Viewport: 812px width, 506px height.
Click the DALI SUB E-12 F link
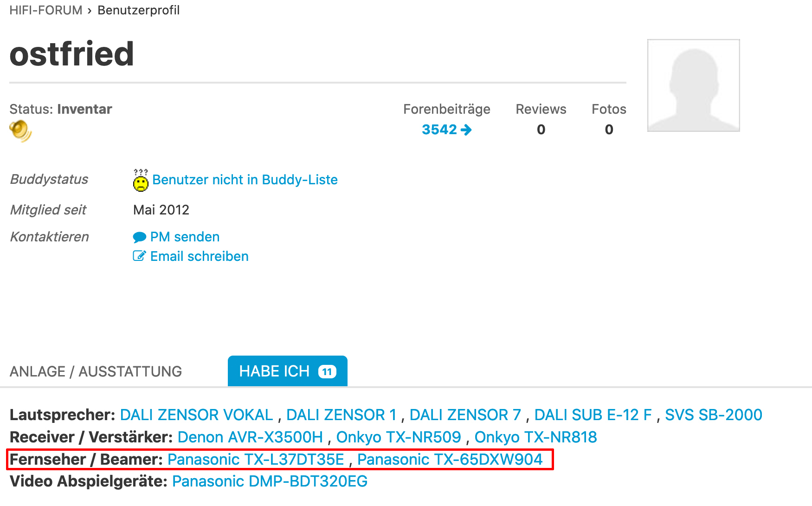pos(593,415)
